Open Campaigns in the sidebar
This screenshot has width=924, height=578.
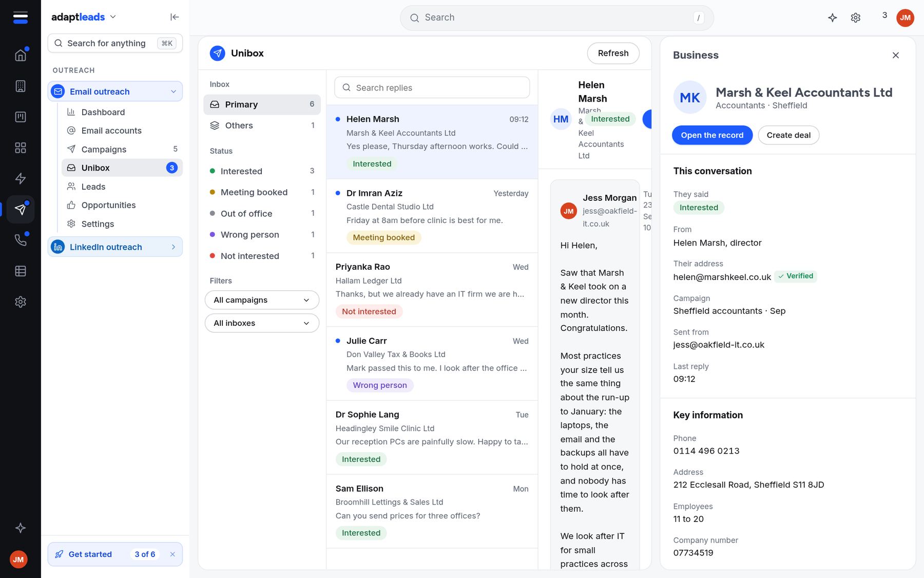pos(122,149)
